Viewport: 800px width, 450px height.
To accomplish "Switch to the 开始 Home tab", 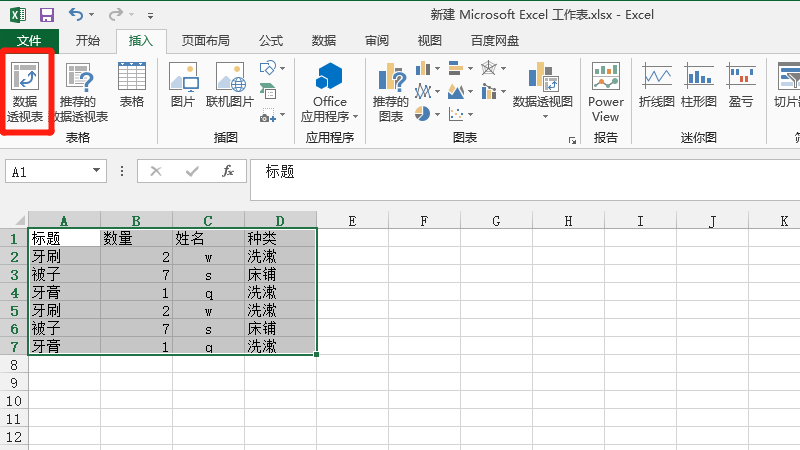I will click(x=88, y=41).
